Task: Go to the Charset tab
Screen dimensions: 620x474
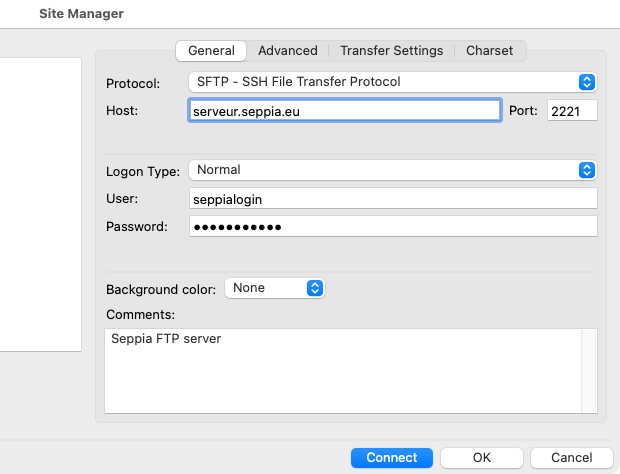Action: pos(489,50)
